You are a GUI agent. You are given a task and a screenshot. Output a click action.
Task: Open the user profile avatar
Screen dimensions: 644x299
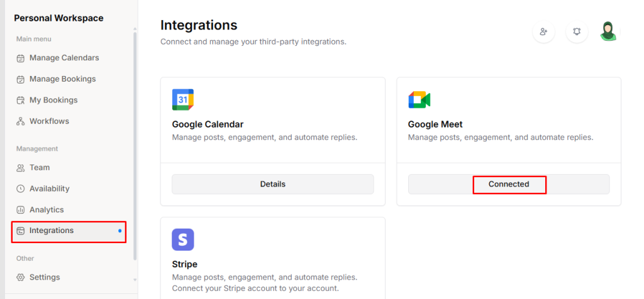coord(608,31)
